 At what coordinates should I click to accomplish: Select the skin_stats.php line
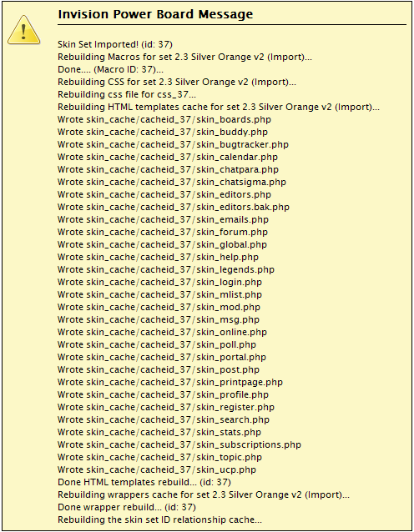tap(159, 433)
